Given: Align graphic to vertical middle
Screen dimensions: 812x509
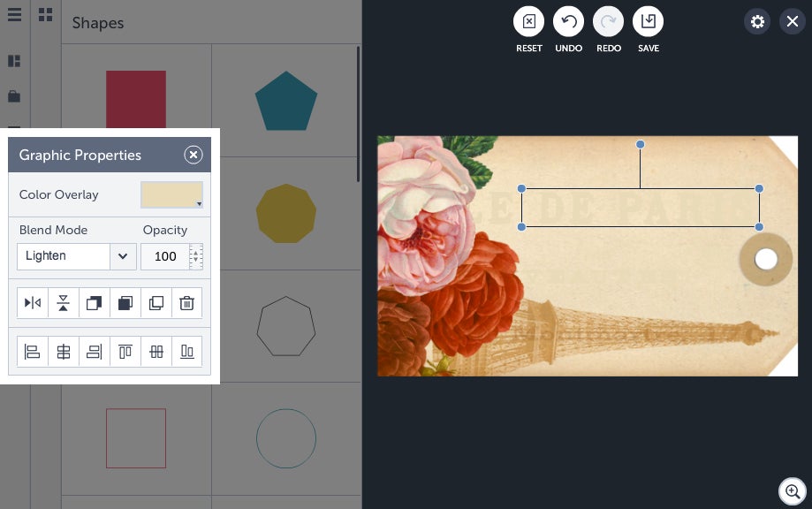Looking at the screenshot, I should click(x=156, y=352).
